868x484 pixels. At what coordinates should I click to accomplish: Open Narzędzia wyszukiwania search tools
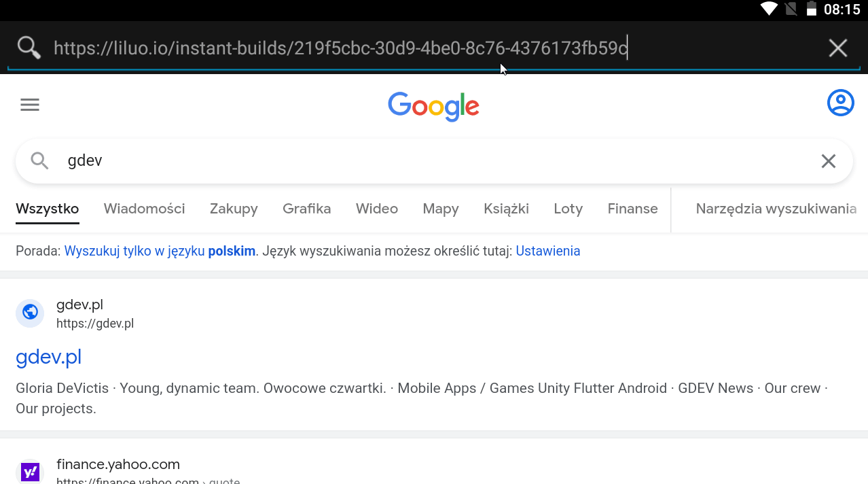point(776,209)
